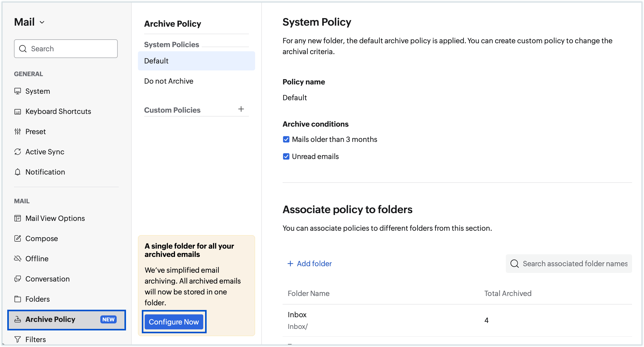Select the Do not Archive policy
Screen dimensions: 644x347
coord(197,81)
